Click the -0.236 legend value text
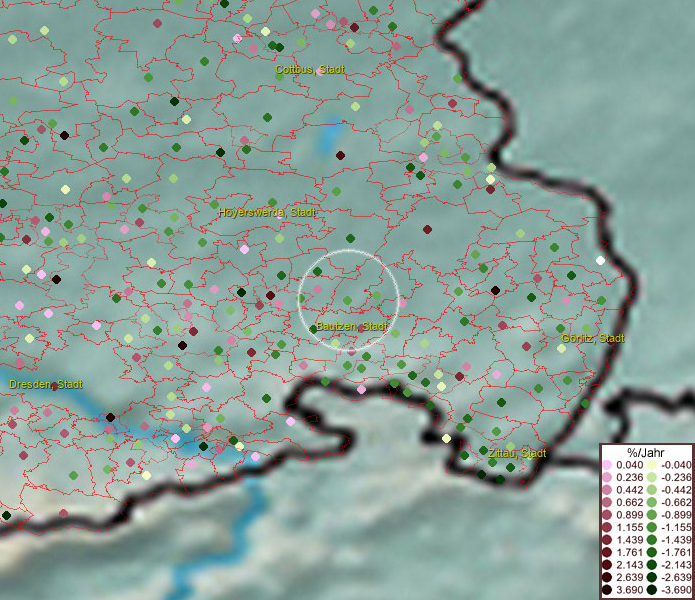 [x=674, y=476]
